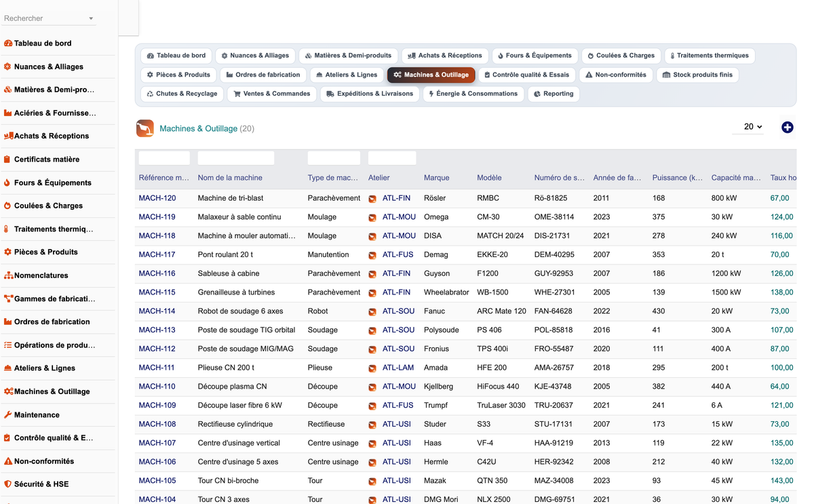Click the Ateliers & Lignes sidebar icon
The width and height of the screenshot is (814, 504).
click(8, 368)
